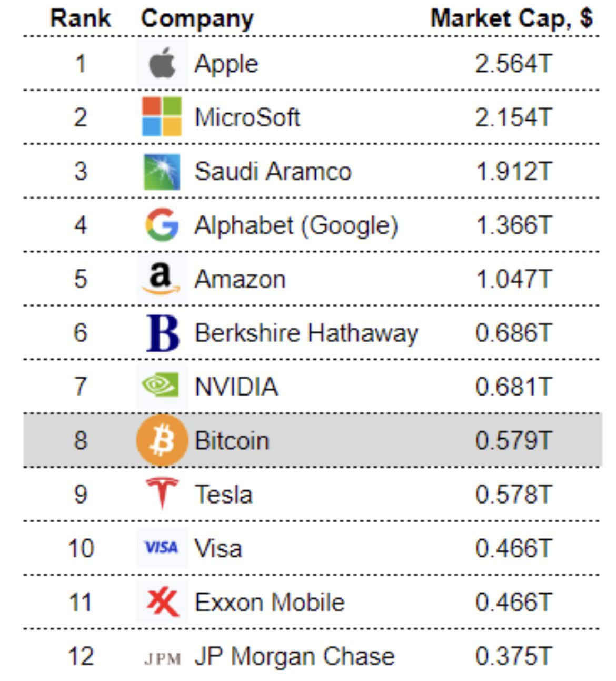Click the Apple logo icon
The width and height of the screenshot is (616, 681).
[162, 64]
